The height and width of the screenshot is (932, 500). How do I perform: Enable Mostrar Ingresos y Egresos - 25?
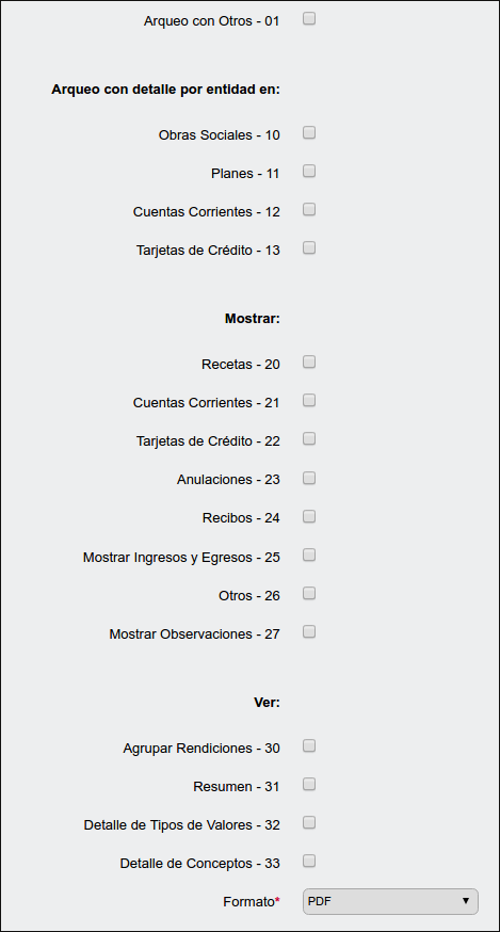[309, 555]
